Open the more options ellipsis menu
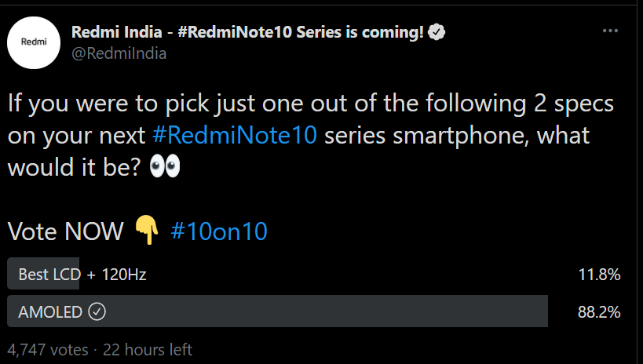Image resolution: width=643 pixels, height=364 pixels. 611,31
